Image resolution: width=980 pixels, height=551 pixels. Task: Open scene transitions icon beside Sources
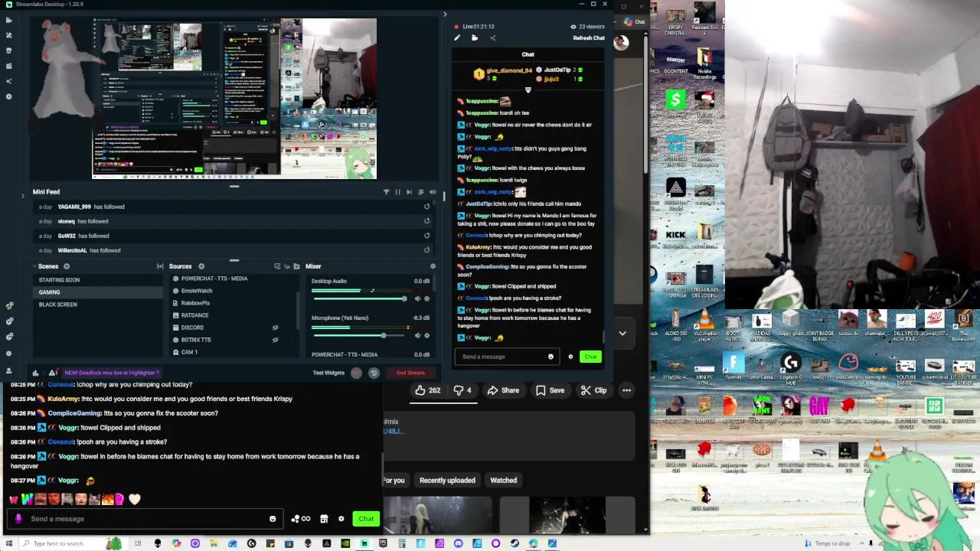click(x=160, y=266)
